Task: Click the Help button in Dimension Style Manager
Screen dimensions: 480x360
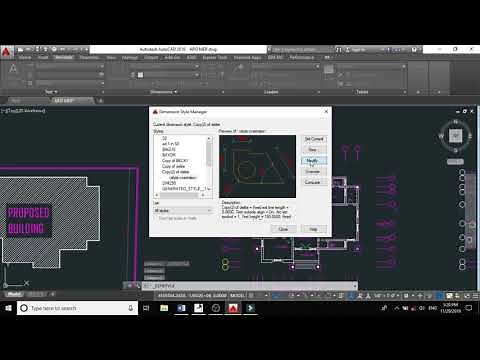Action: (x=314, y=229)
